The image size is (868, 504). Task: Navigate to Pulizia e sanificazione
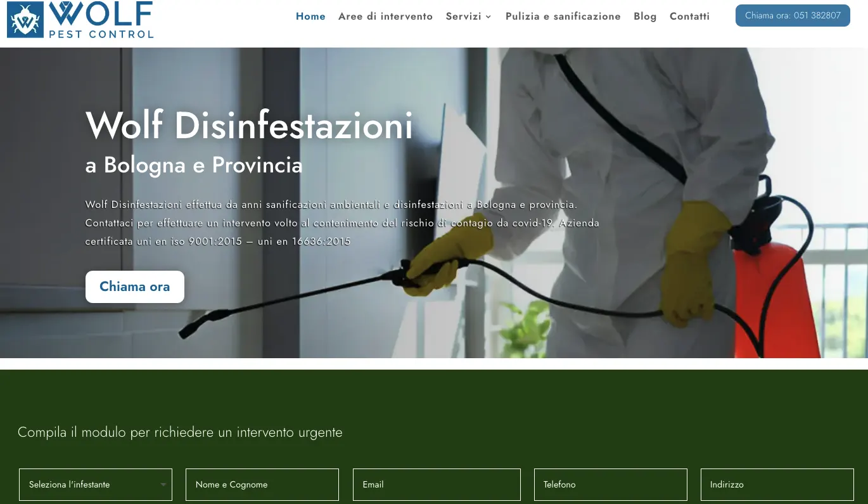pos(563,16)
